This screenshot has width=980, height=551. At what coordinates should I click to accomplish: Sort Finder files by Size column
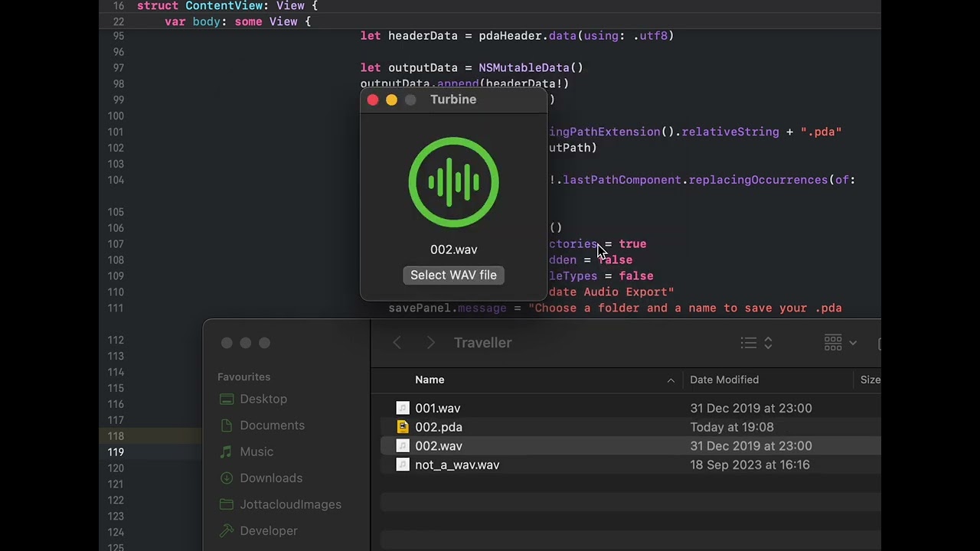(x=870, y=380)
